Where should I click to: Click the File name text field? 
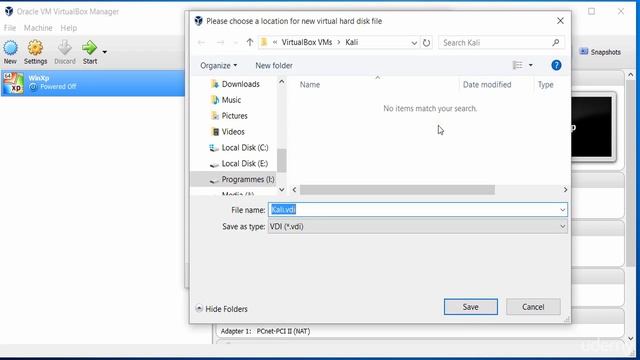click(x=413, y=210)
